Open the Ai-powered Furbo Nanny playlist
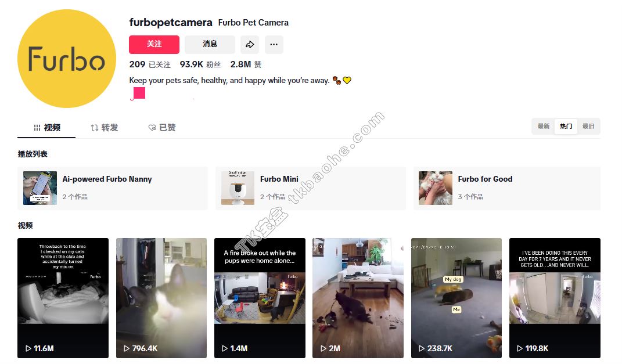This screenshot has width=622, height=364. [113, 188]
